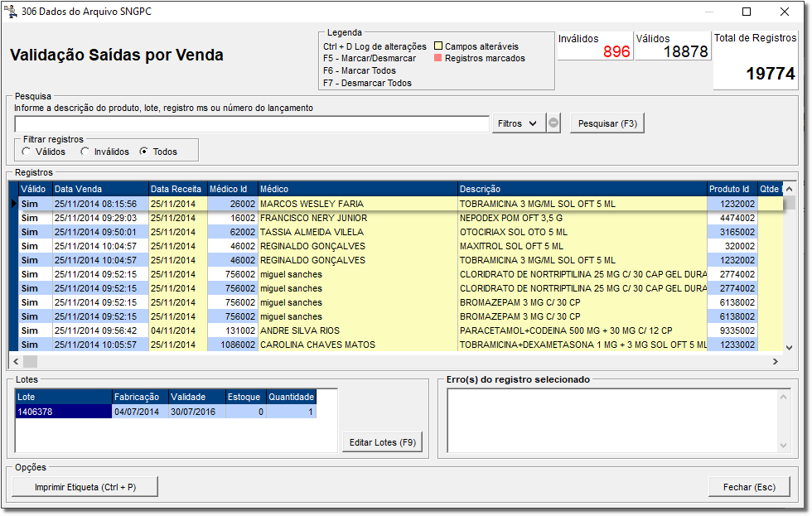
Task: Click the Campos alteráveis legend swatch
Action: (438, 46)
